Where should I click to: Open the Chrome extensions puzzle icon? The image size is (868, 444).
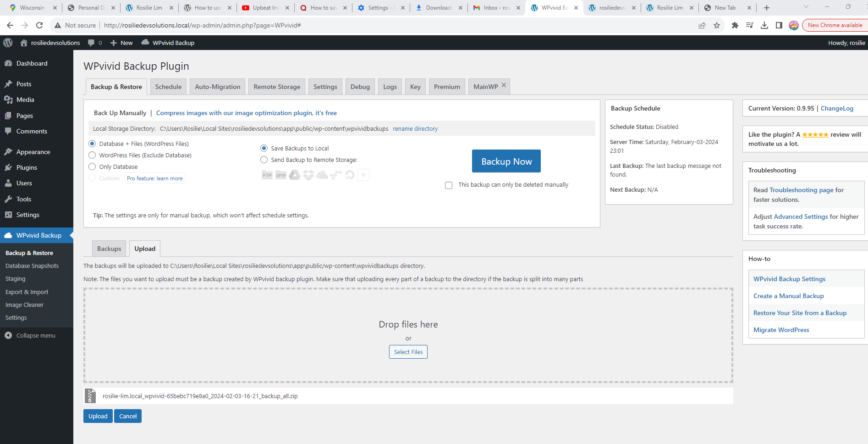(x=735, y=25)
